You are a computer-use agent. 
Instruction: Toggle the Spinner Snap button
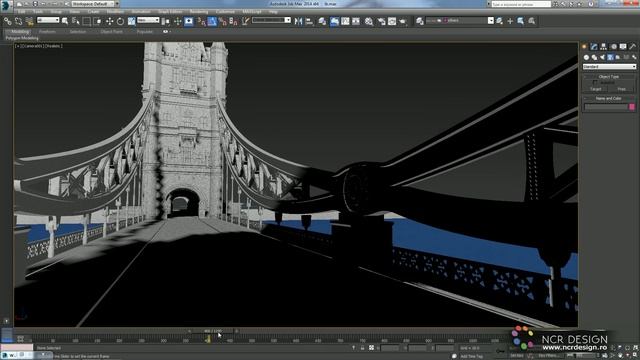[x=233, y=21]
